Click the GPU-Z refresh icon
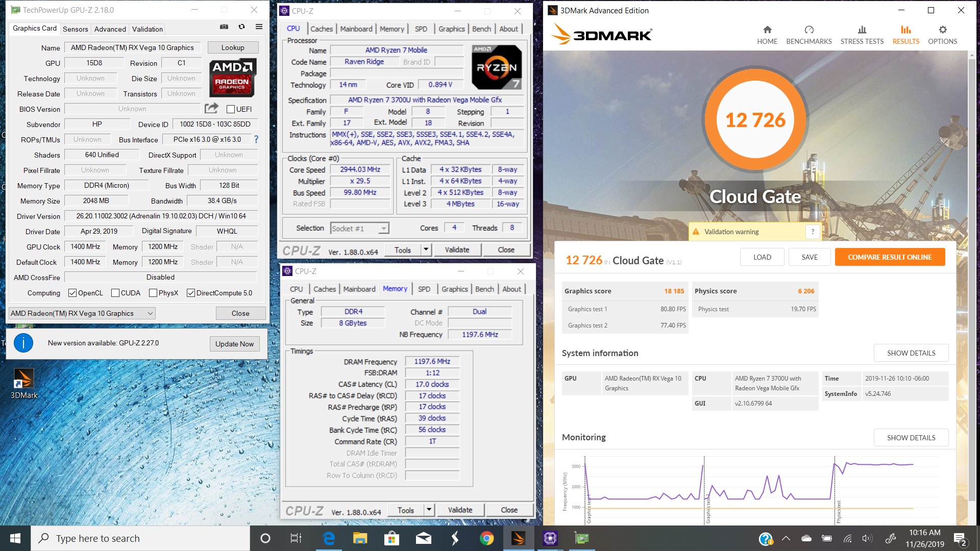The height and width of the screenshot is (551, 980). tap(242, 27)
